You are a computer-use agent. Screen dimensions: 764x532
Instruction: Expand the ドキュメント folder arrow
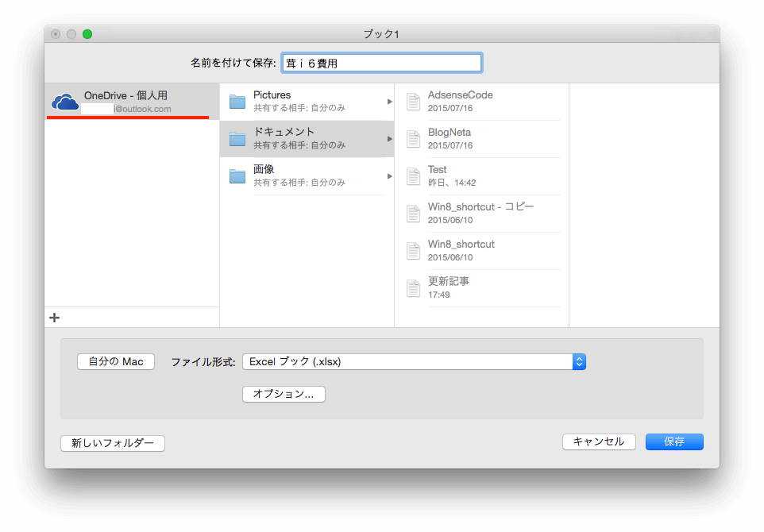pyautogui.click(x=390, y=139)
